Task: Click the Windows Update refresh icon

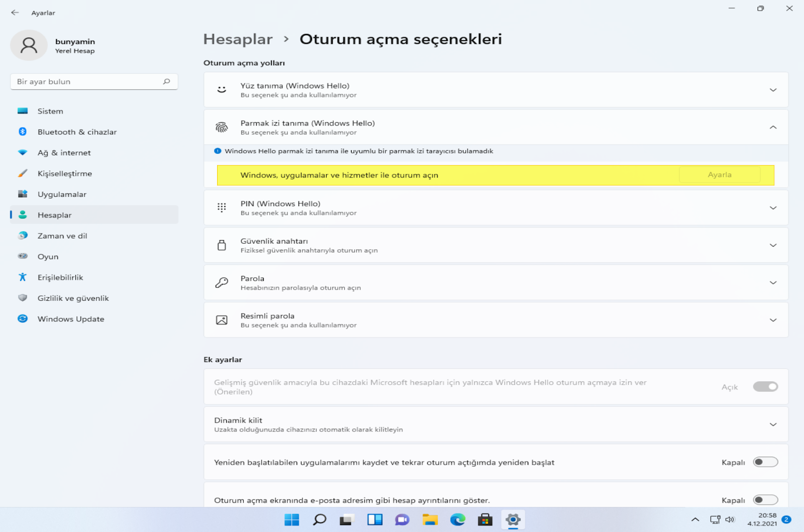Action: pos(23,318)
